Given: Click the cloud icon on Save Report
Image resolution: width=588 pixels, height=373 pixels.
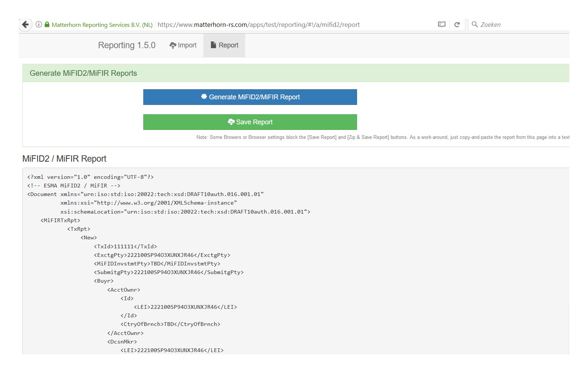Looking at the screenshot, I should pyautogui.click(x=231, y=122).
